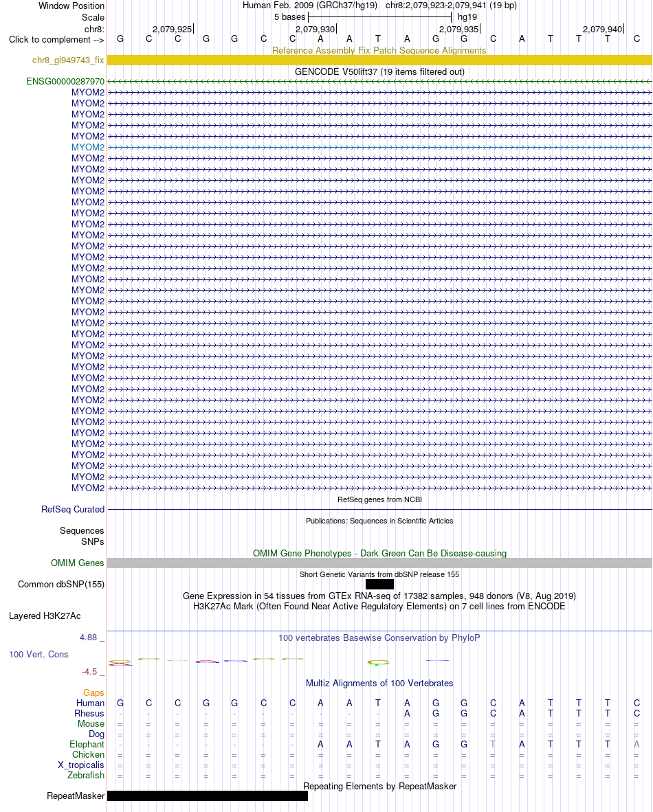
Task: Click the "Layered H3K27Ac" track label
Action: pos(45,616)
